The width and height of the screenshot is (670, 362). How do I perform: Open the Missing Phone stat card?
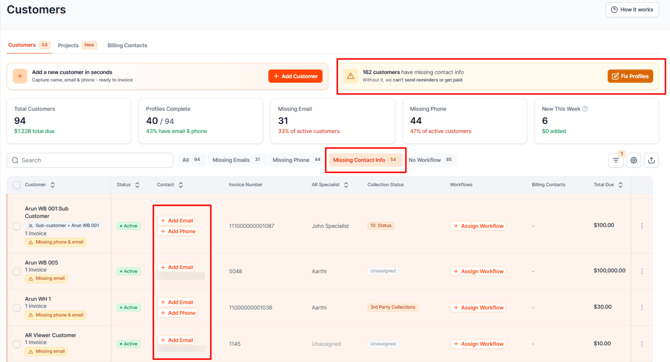coord(465,121)
